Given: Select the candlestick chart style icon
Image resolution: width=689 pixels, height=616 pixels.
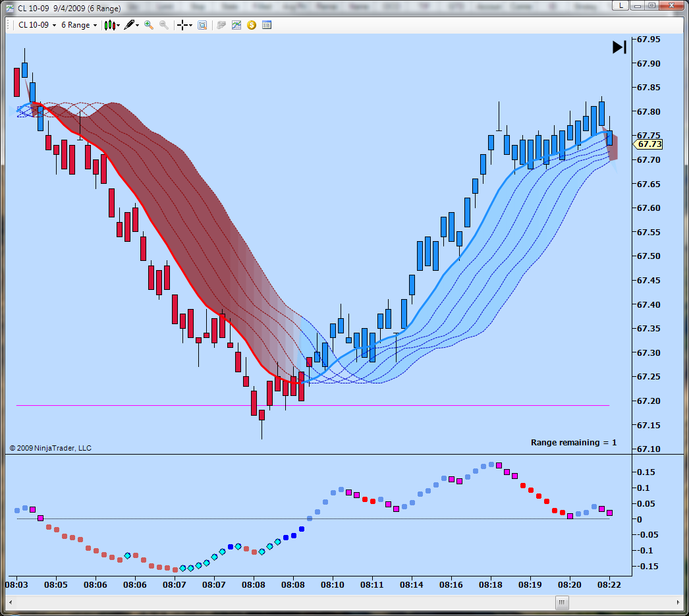Looking at the screenshot, I should pyautogui.click(x=110, y=25).
